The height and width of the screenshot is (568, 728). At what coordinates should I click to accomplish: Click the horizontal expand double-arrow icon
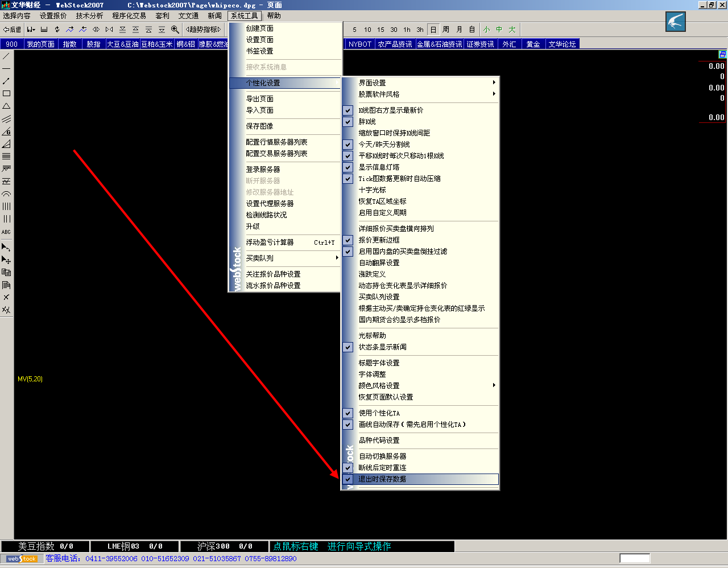click(x=96, y=29)
